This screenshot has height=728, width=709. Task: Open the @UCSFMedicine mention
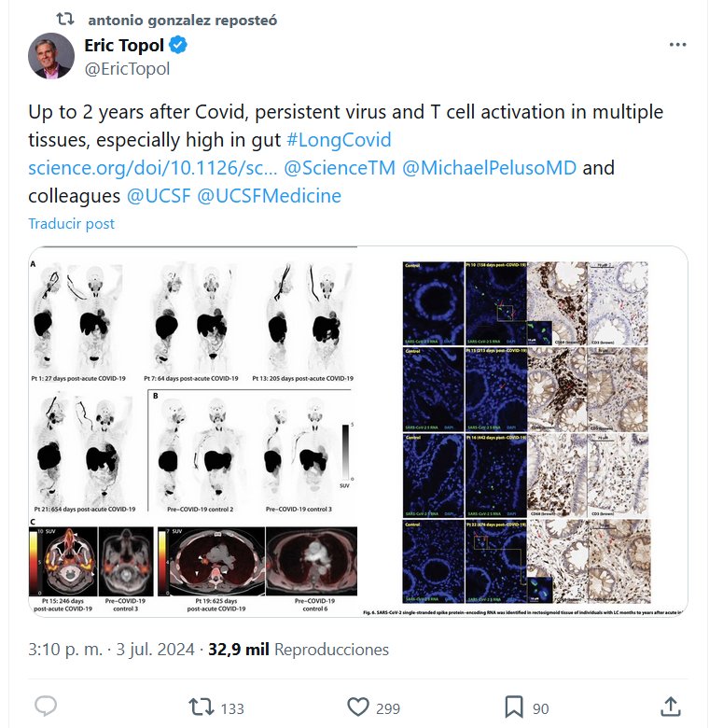pyautogui.click(x=270, y=196)
